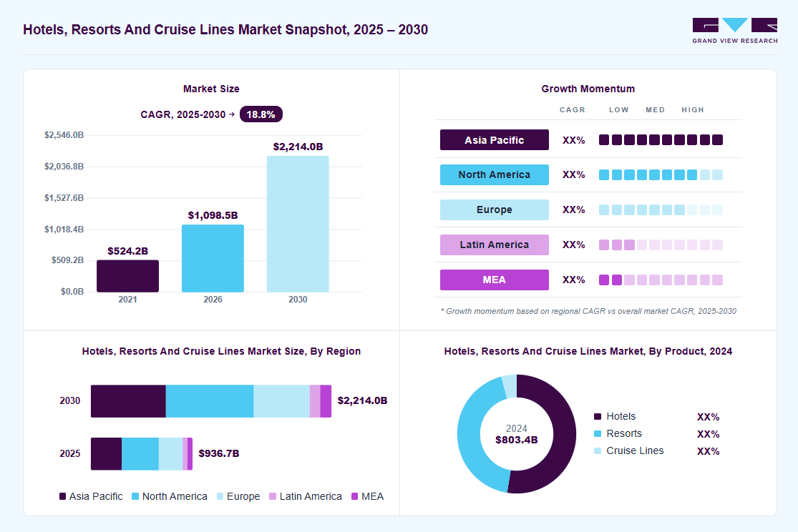Select the 2030 market size bar
Screen dimensions: 798x532
(298, 224)
